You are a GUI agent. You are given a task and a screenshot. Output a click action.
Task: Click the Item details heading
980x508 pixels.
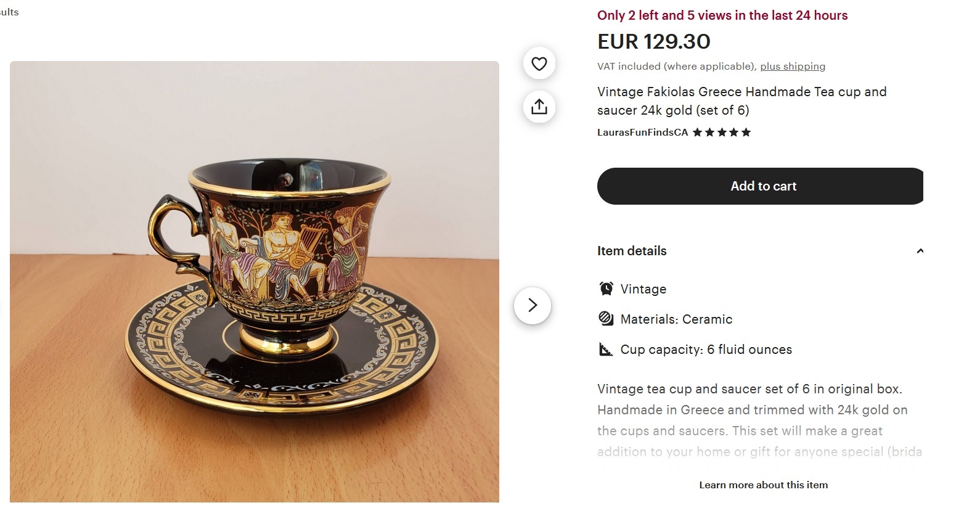point(632,251)
